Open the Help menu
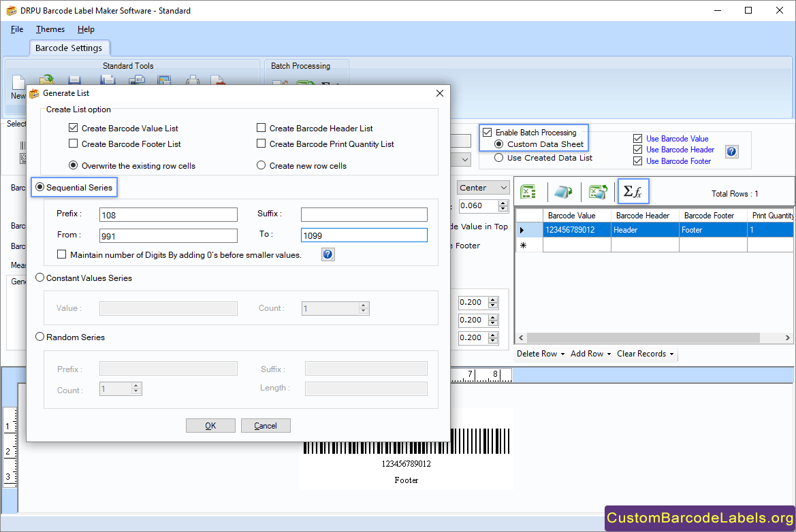Screen dimensions: 796x532 coord(86,29)
